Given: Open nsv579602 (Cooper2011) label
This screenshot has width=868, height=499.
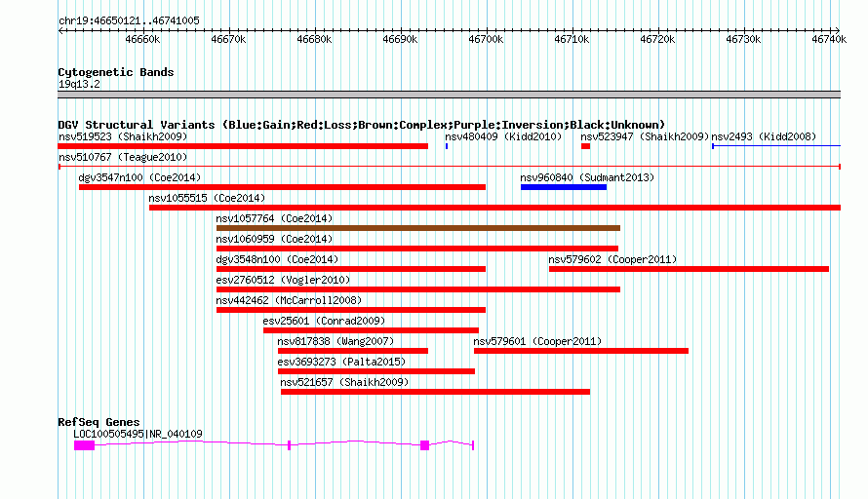Looking at the screenshot, I should pos(612,259).
